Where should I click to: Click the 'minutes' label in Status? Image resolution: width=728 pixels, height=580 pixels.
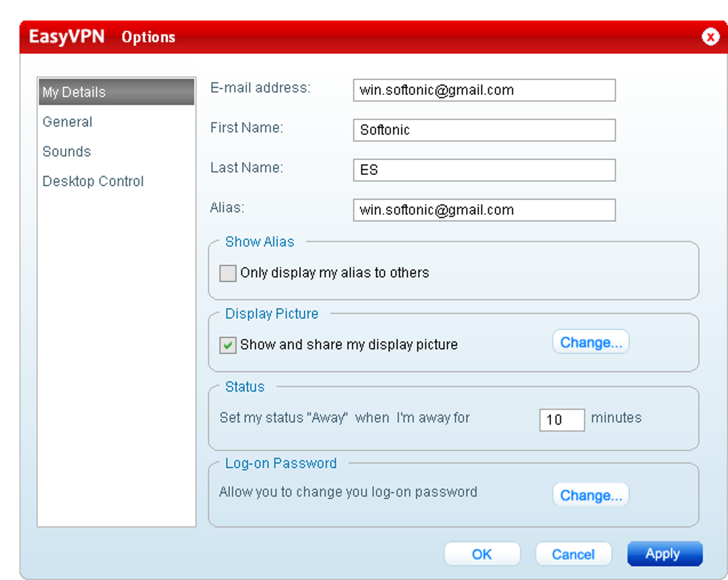point(616,417)
